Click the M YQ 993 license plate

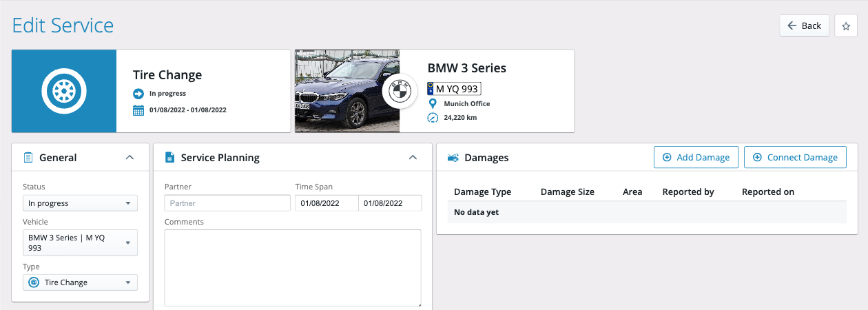454,88
